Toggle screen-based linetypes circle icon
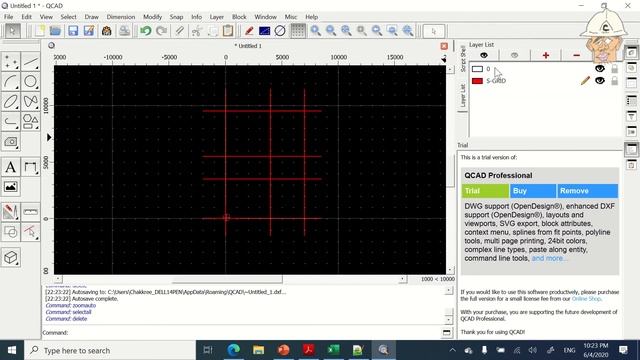This screenshot has width=640, height=360. point(280,31)
